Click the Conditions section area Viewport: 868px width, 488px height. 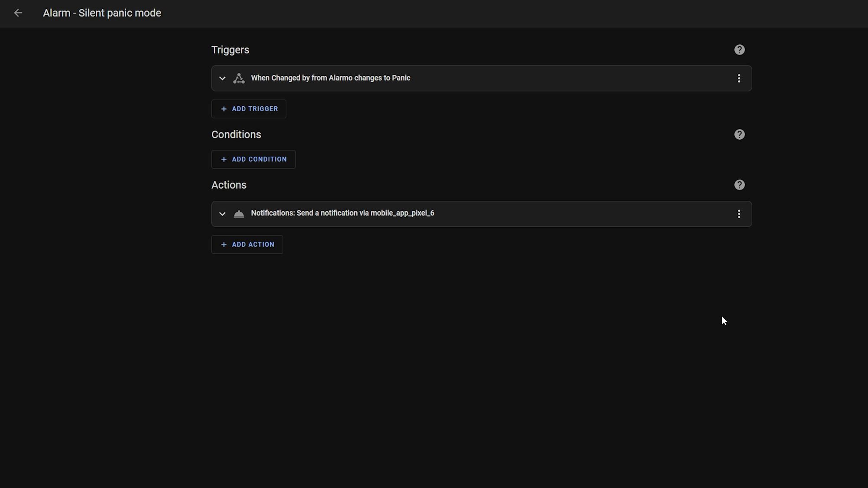coord(236,134)
